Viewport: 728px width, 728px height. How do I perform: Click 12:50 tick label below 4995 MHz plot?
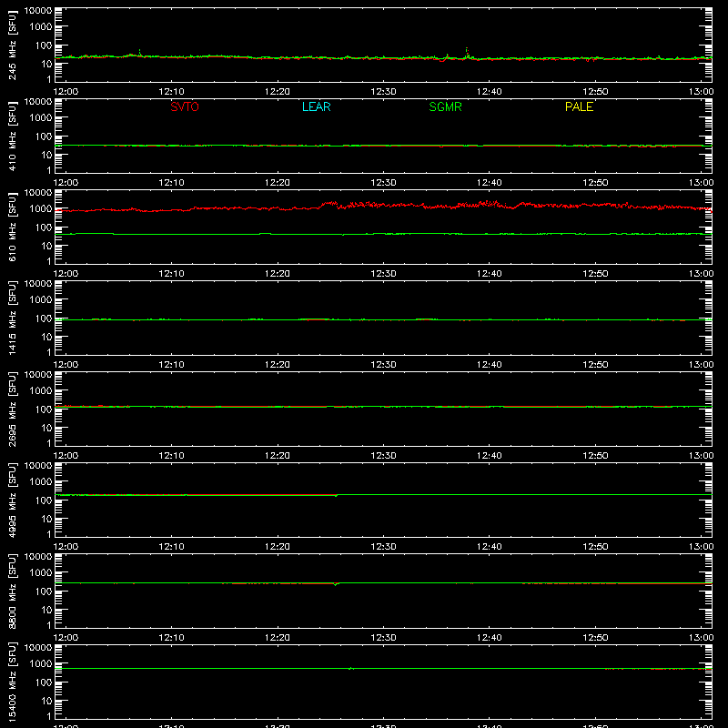pos(595,547)
